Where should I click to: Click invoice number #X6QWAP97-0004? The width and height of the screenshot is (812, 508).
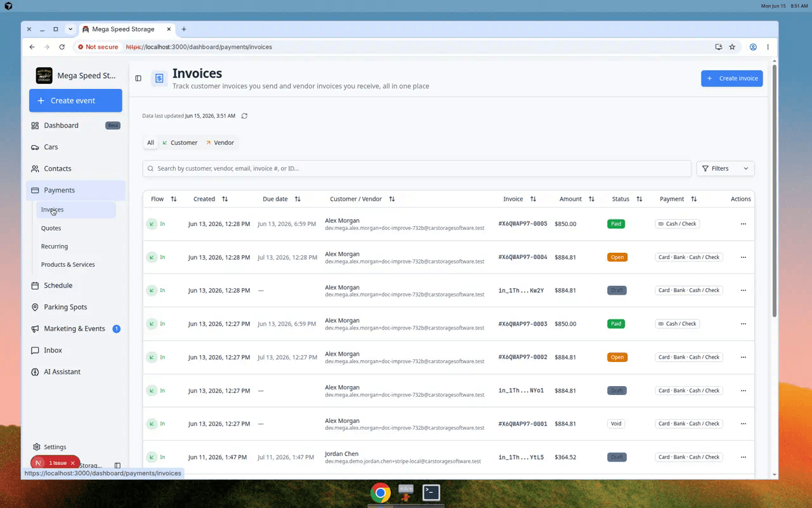click(x=523, y=257)
